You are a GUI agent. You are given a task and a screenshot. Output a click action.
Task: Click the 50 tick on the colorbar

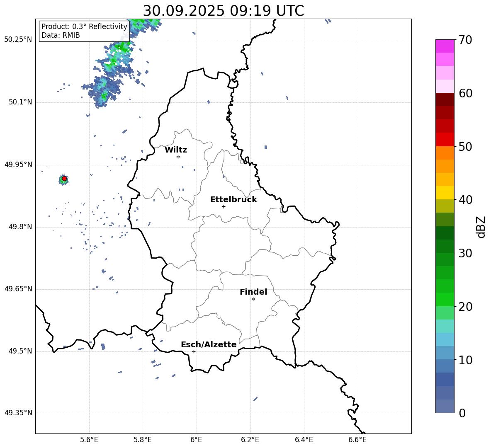click(465, 146)
